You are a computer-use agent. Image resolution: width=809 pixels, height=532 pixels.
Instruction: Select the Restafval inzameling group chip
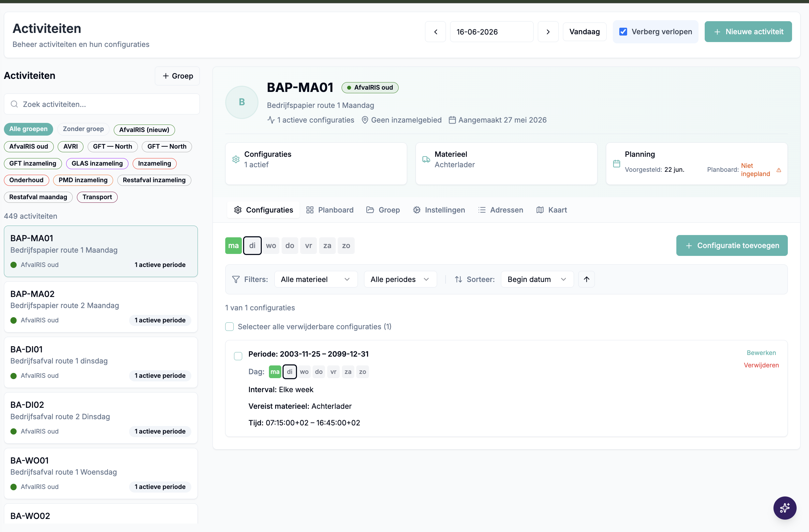(x=154, y=180)
